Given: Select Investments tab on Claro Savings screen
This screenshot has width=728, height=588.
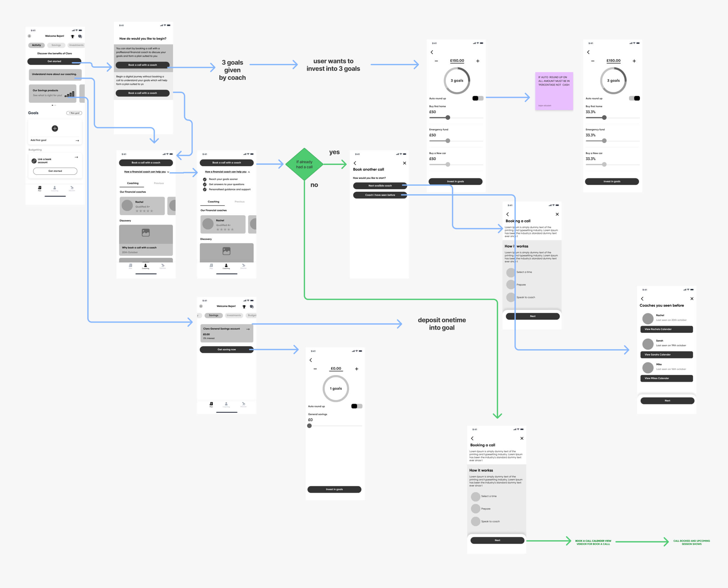Looking at the screenshot, I should (x=234, y=315).
